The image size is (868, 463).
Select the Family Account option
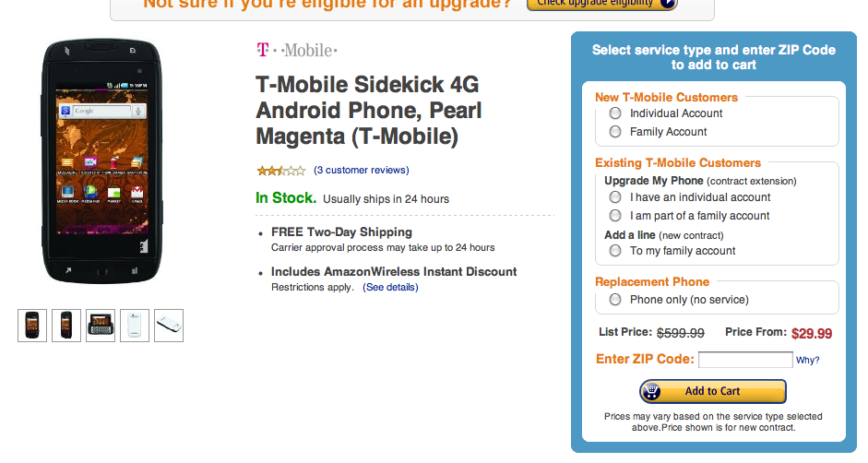pos(615,132)
